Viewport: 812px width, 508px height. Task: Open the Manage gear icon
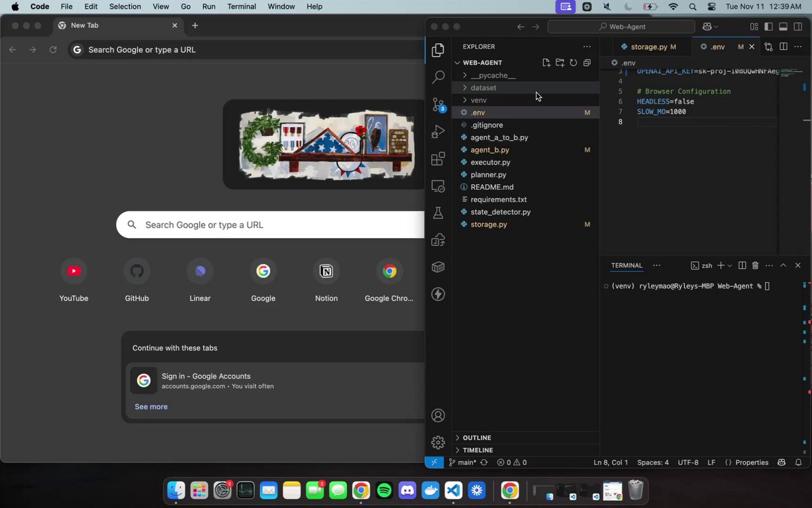click(438, 443)
